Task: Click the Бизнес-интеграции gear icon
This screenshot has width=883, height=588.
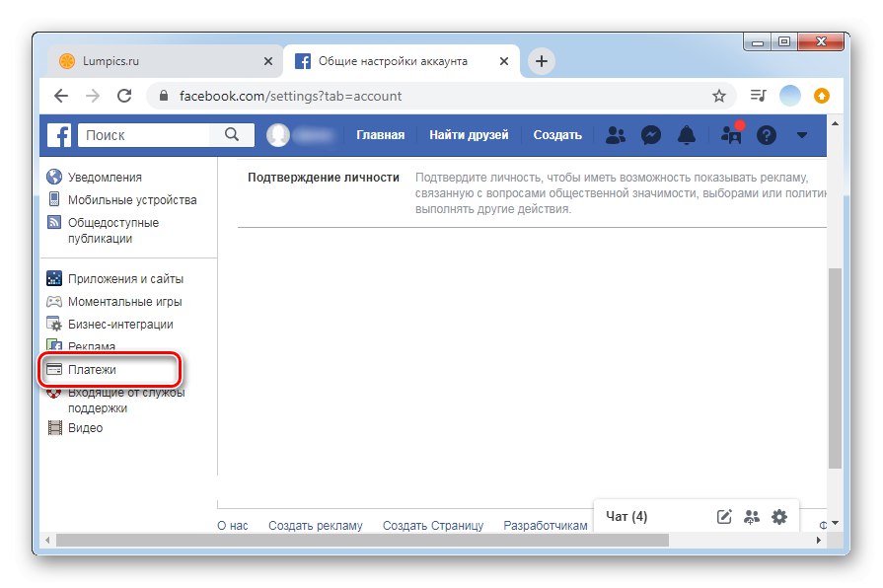Action: 54,324
